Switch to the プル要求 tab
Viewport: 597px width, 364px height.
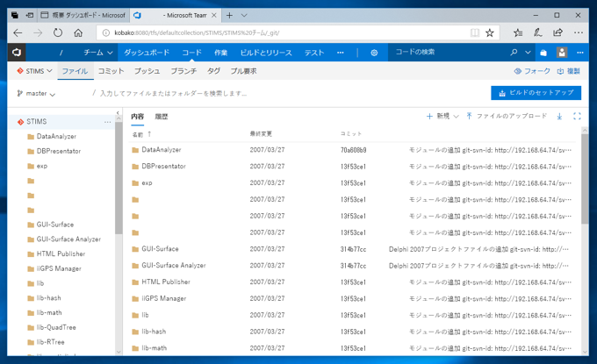click(243, 71)
